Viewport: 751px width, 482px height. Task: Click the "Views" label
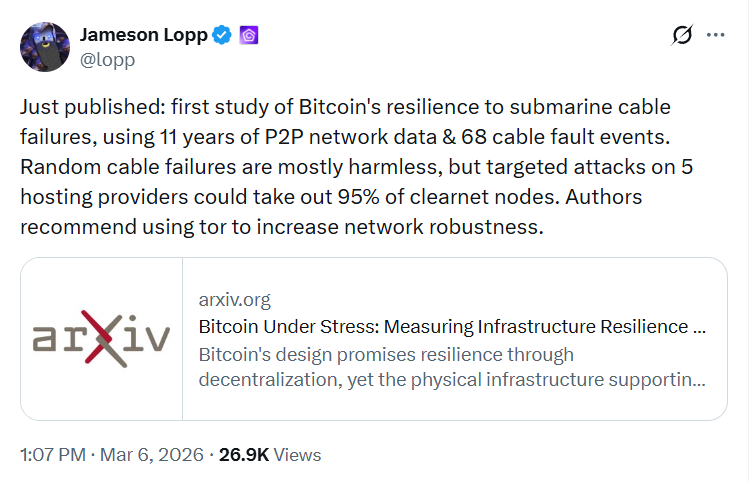point(297,454)
